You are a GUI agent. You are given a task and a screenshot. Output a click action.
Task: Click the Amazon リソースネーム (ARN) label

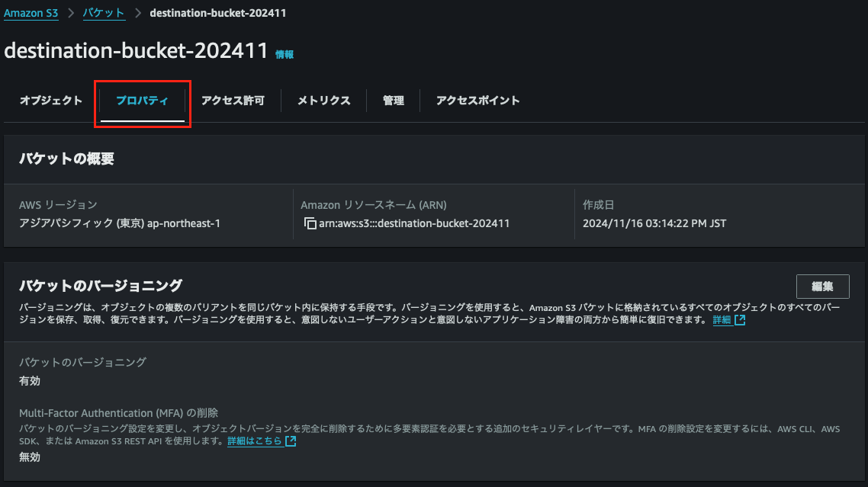[374, 205]
